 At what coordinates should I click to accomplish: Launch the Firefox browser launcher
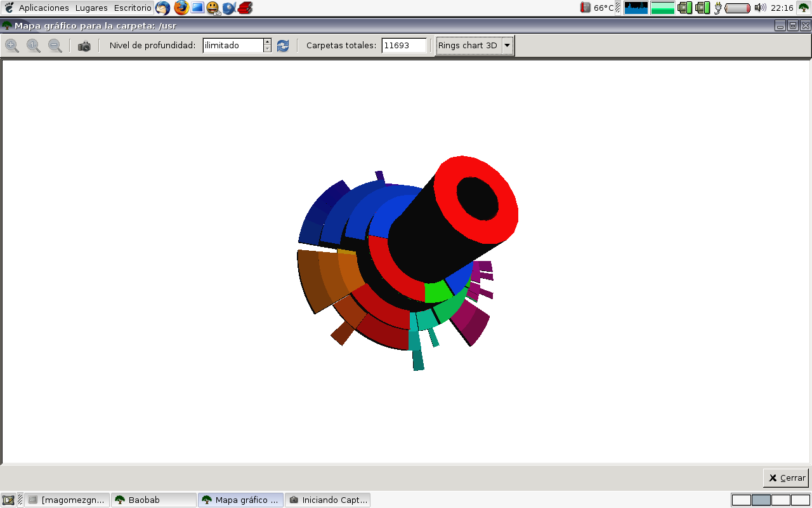(x=181, y=8)
